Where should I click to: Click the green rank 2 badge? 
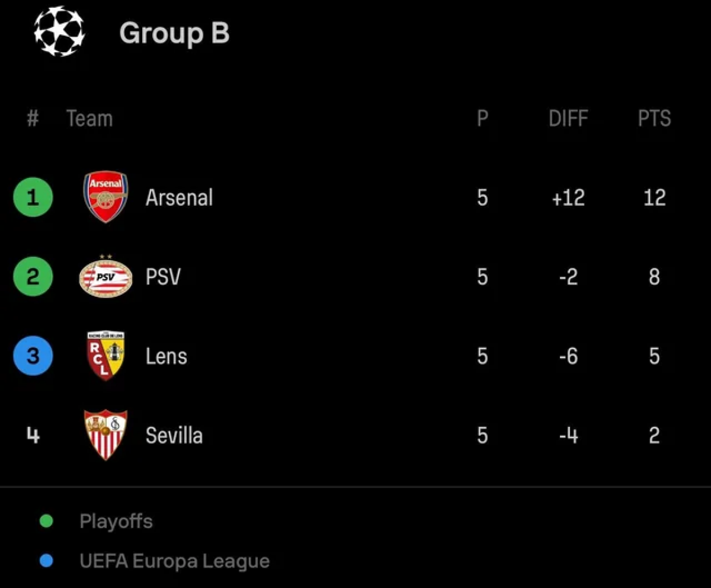coord(33,276)
